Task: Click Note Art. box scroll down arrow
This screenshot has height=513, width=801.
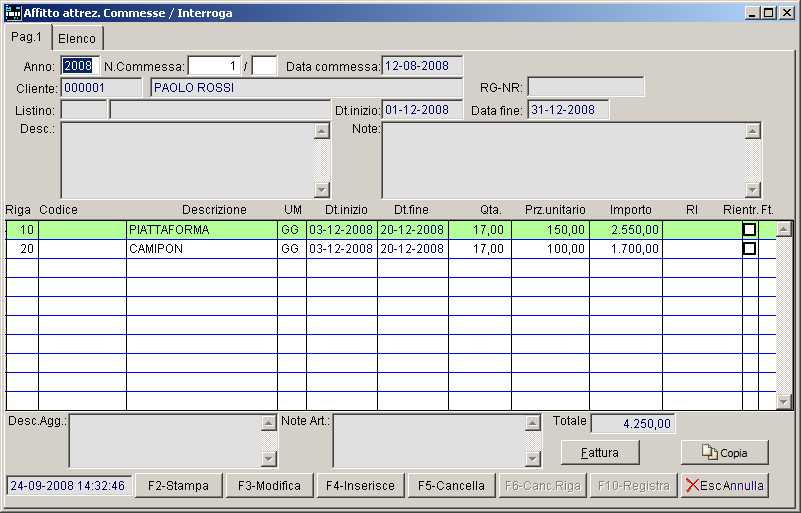Action: click(532, 459)
